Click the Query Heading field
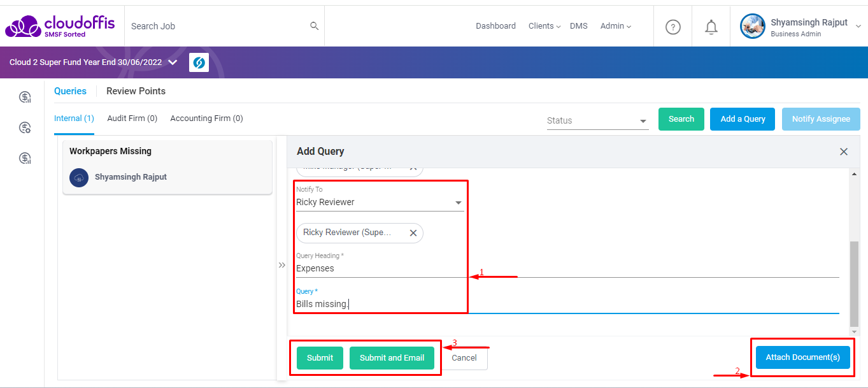This screenshot has height=388, width=868. tap(567, 269)
